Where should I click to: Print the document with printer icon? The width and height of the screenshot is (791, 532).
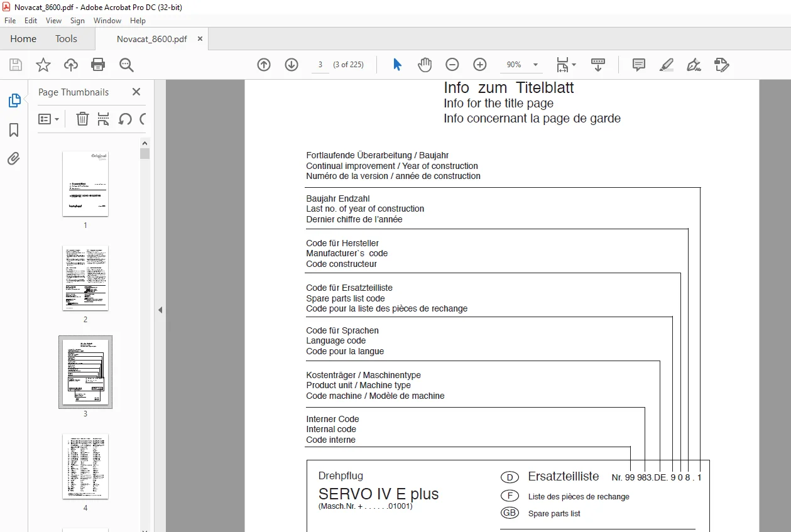pyautogui.click(x=98, y=65)
